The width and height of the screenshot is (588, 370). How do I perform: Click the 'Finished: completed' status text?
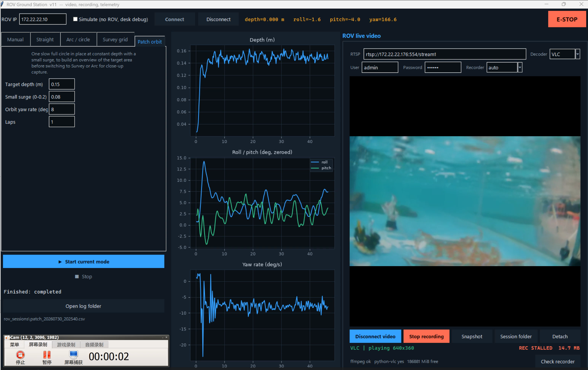32,291
